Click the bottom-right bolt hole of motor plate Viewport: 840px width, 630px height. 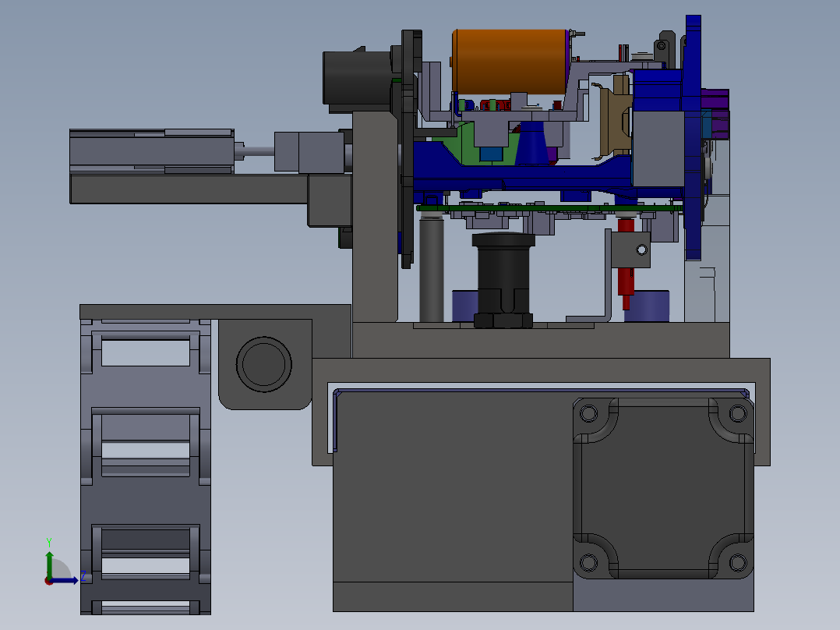(738, 562)
